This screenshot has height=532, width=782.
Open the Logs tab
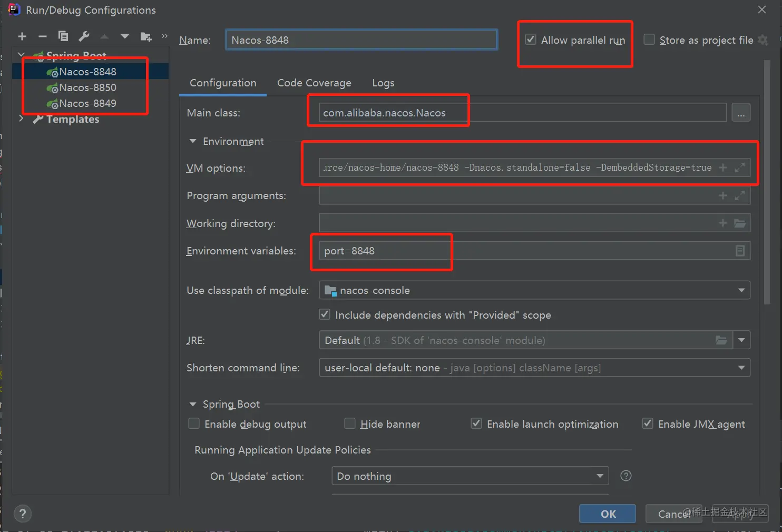click(x=383, y=83)
